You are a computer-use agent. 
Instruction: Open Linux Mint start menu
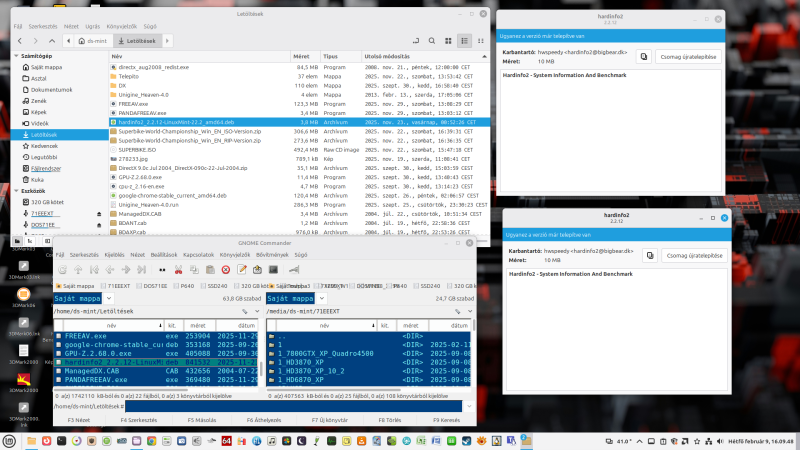coord(9,441)
